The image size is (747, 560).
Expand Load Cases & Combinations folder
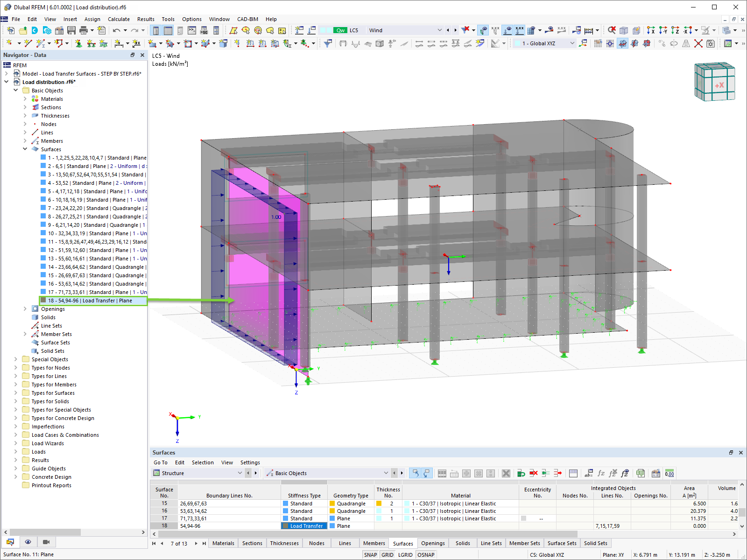[x=15, y=435]
